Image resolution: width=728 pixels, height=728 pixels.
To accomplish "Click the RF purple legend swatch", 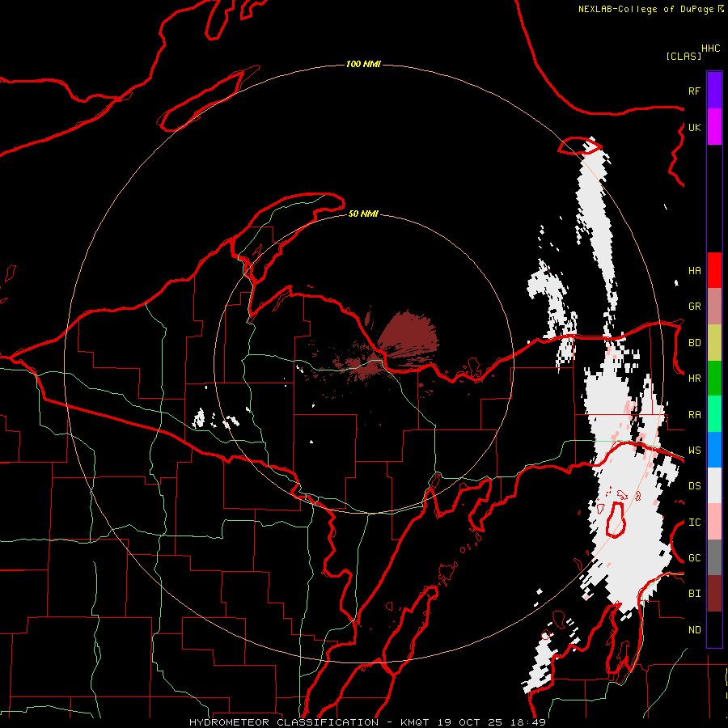I will [714, 91].
